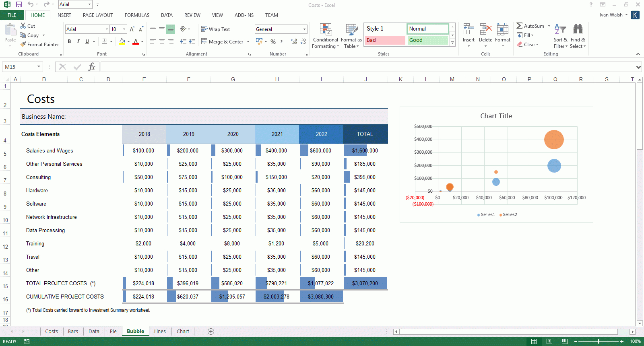Click the zoom slider handle
The width and height of the screenshot is (644, 346).
coord(599,342)
